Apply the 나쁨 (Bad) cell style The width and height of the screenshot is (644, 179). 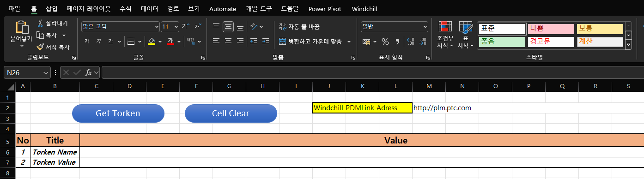(x=551, y=29)
